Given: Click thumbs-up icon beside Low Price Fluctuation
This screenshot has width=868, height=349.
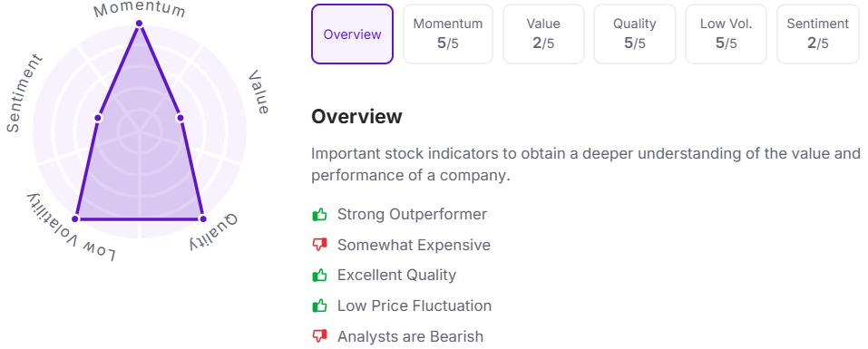Looking at the screenshot, I should [319, 305].
